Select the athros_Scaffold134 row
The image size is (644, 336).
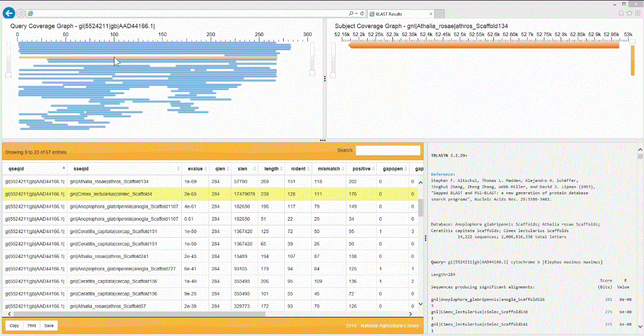(210, 181)
